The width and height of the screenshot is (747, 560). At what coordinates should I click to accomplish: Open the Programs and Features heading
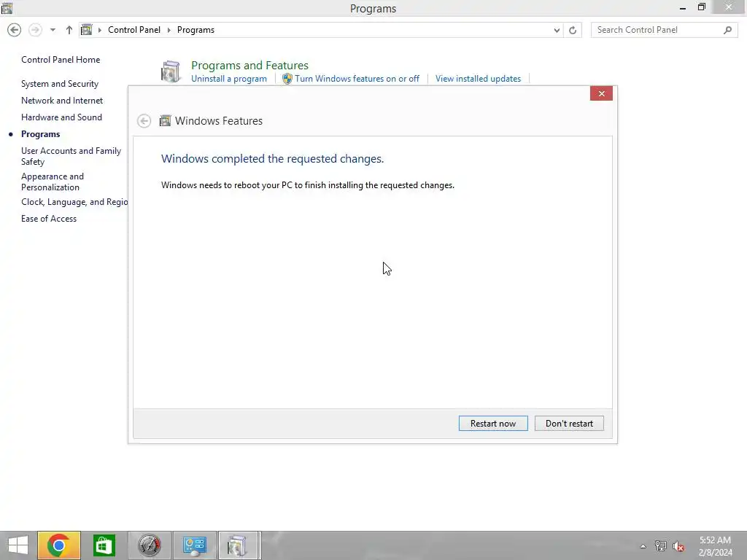[x=249, y=65]
